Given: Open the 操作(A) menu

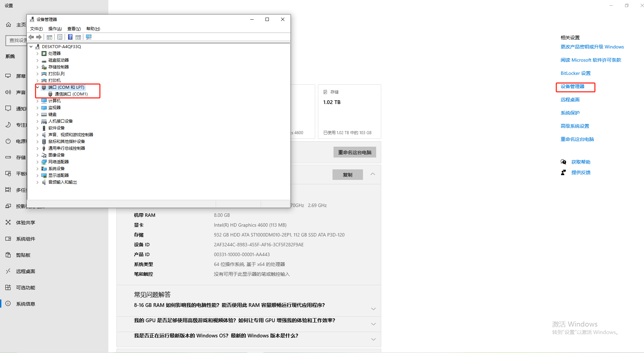Looking at the screenshot, I should 55,29.
